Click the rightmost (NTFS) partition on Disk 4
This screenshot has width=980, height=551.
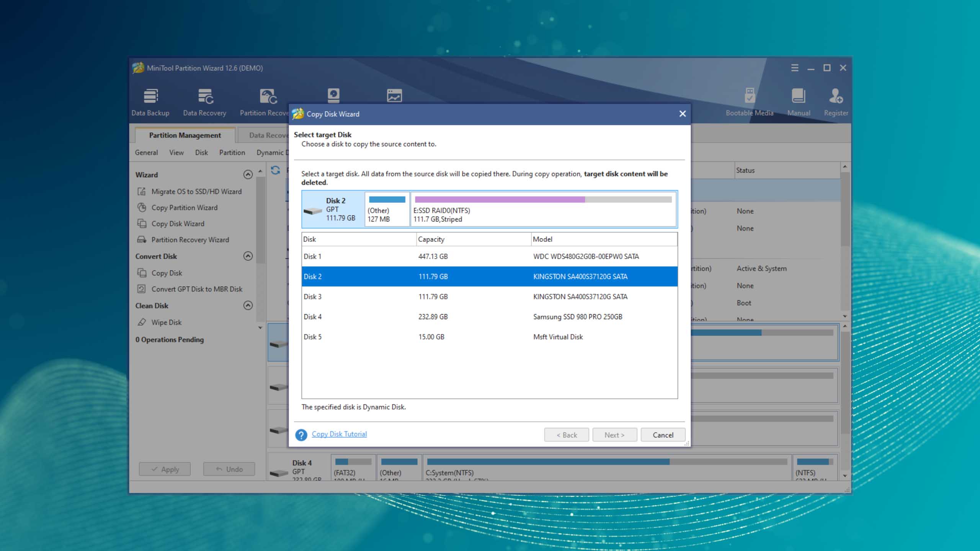pyautogui.click(x=815, y=468)
